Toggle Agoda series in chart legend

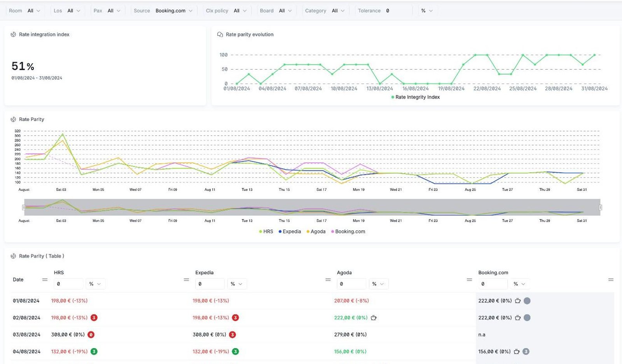pyautogui.click(x=316, y=232)
